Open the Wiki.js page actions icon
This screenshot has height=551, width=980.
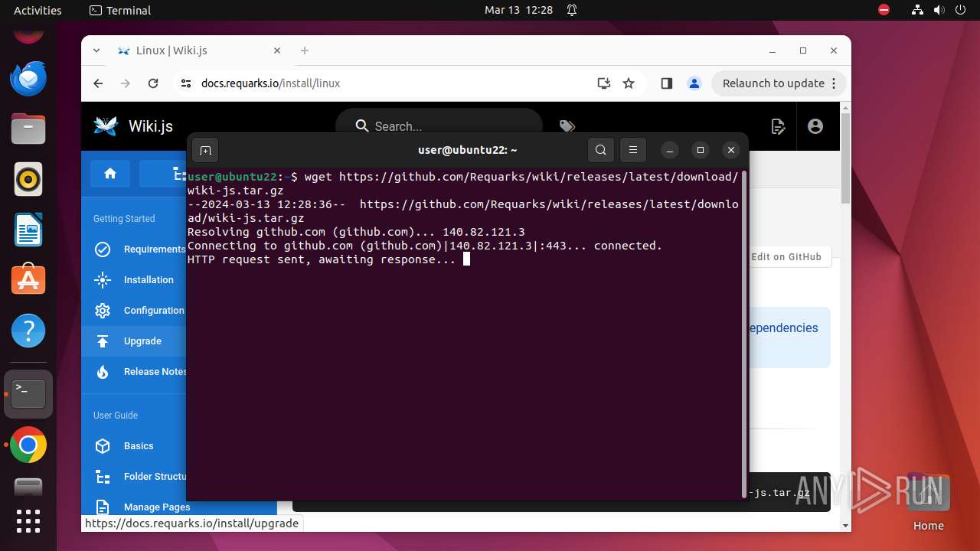coord(778,126)
